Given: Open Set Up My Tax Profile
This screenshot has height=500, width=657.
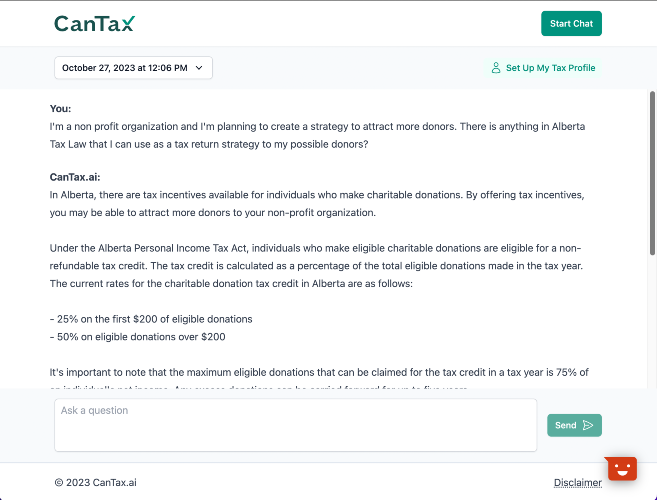Looking at the screenshot, I should (x=543, y=68).
